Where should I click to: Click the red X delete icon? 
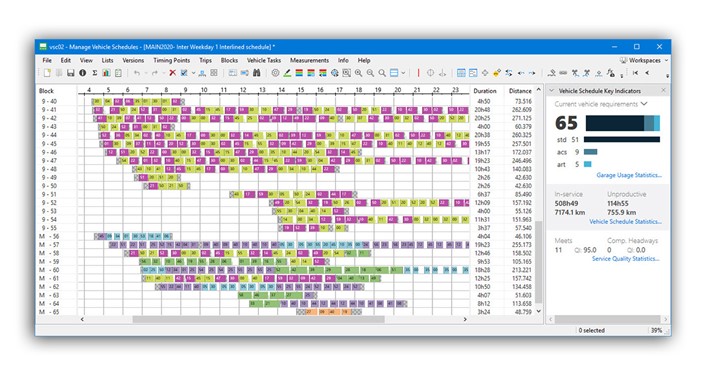coord(172,73)
